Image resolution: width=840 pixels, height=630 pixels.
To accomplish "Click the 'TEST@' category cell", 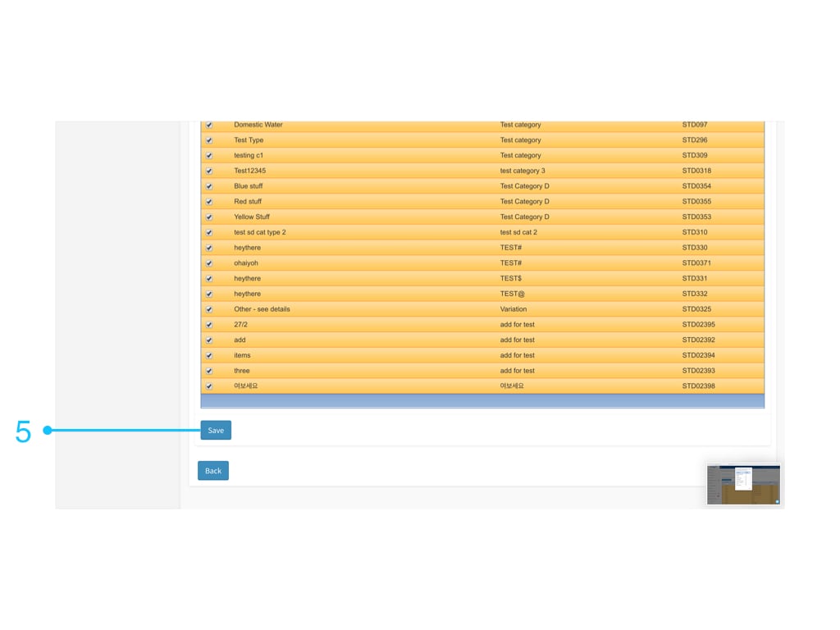I will 512,294.
